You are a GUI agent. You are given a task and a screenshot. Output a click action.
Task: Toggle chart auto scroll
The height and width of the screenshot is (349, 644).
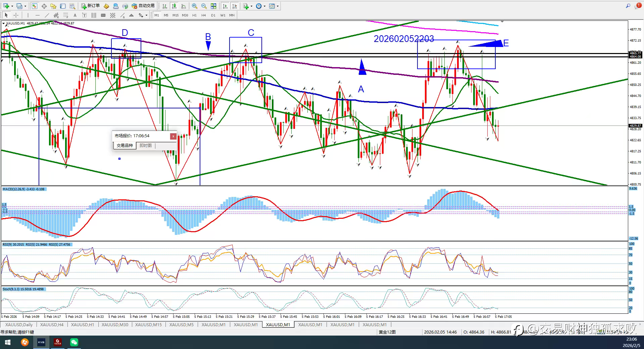(x=225, y=6)
